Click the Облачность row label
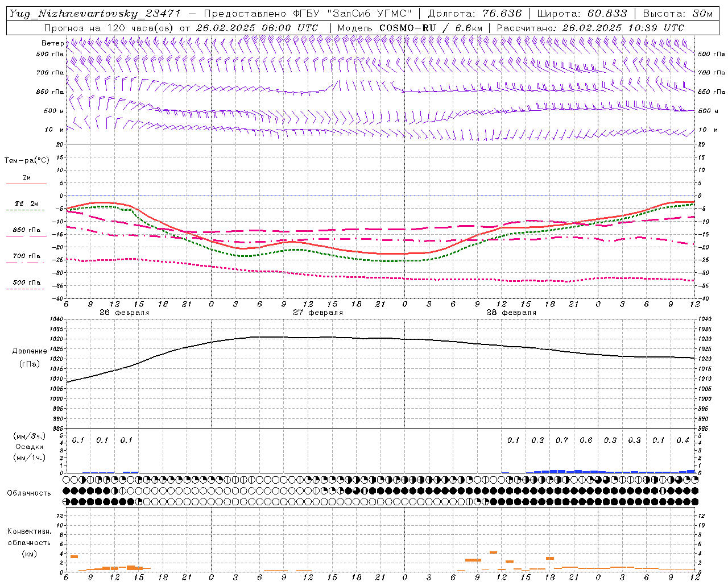The width and height of the screenshot is (728, 582). click(29, 493)
